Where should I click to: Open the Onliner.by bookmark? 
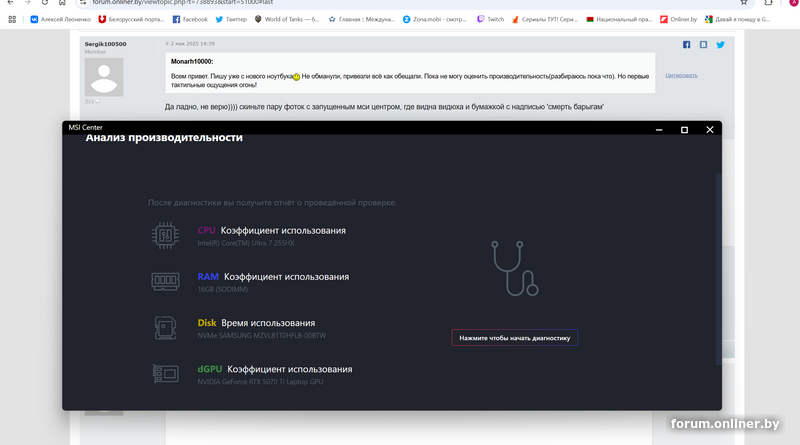click(x=678, y=19)
